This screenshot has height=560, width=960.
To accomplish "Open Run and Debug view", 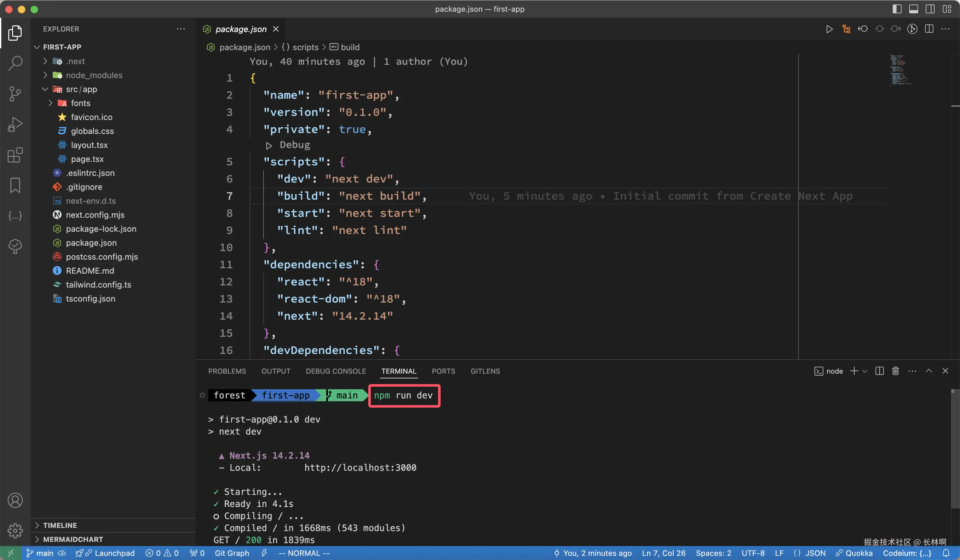I will pyautogui.click(x=15, y=124).
